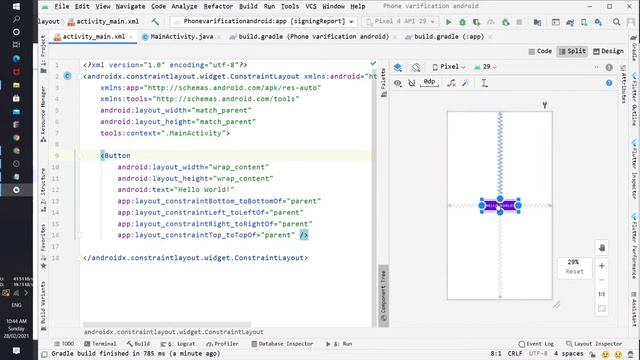Click the horizontal scrollbar under code editor

[167, 325]
